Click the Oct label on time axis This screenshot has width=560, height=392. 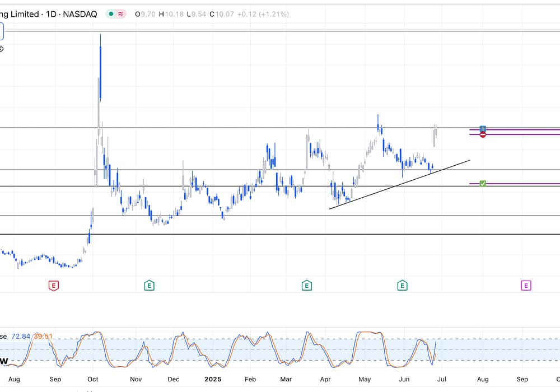(93, 379)
